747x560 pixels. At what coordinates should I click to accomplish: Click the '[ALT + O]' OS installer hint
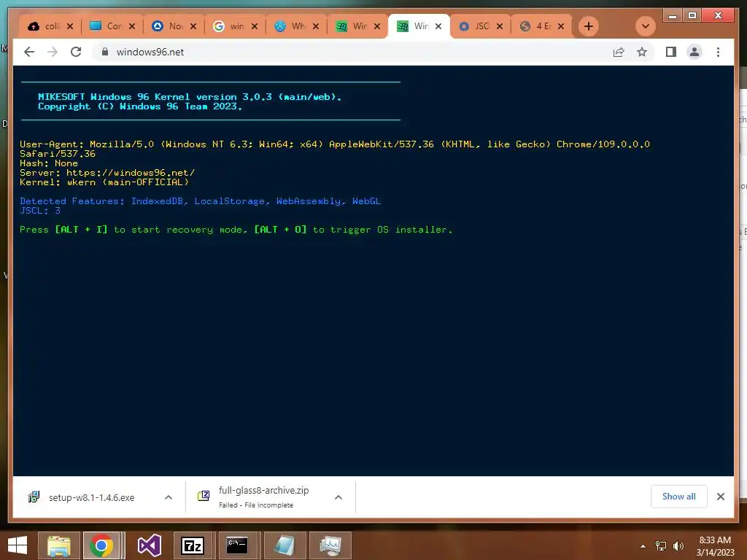(281, 230)
